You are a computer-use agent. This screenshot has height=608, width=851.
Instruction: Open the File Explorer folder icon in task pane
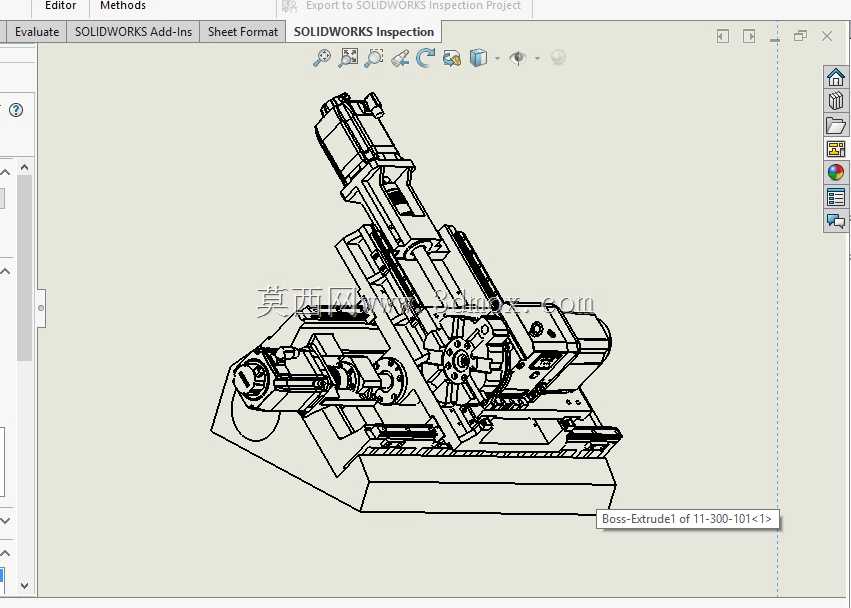[x=836, y=125]
